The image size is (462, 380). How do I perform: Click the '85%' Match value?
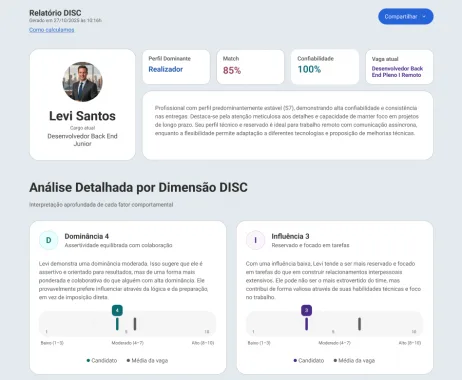(x=232, y=70)
